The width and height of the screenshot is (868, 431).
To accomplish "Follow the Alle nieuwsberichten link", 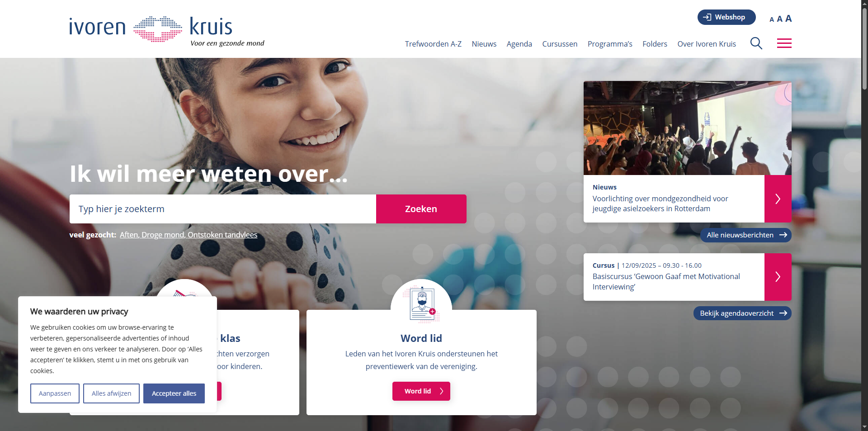I will (746, 235).
